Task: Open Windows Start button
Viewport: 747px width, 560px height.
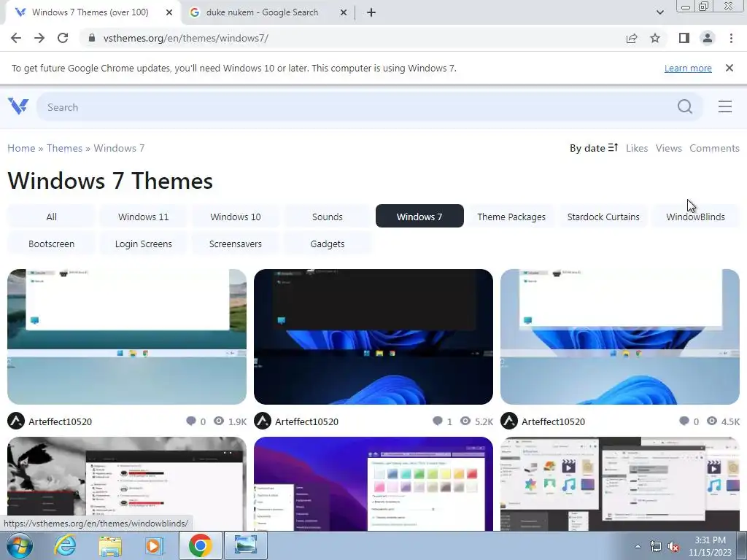Action: point(20,545)
